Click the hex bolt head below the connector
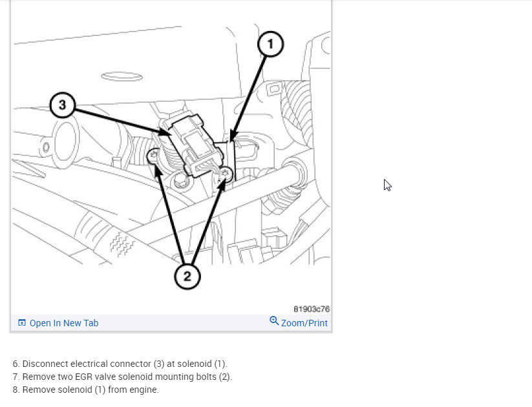The height and width of the screenshot is (407, 532). click(182, 180)
